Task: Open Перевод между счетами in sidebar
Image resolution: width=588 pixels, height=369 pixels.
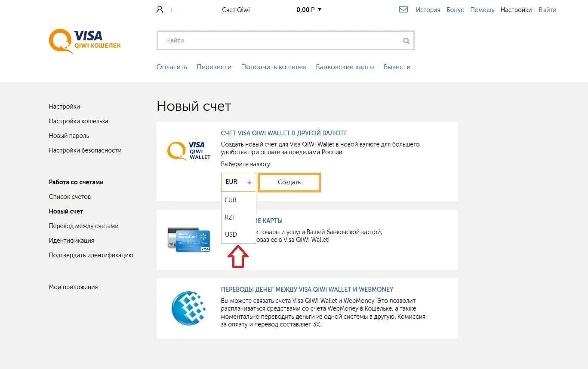Action: coord(83,226)
